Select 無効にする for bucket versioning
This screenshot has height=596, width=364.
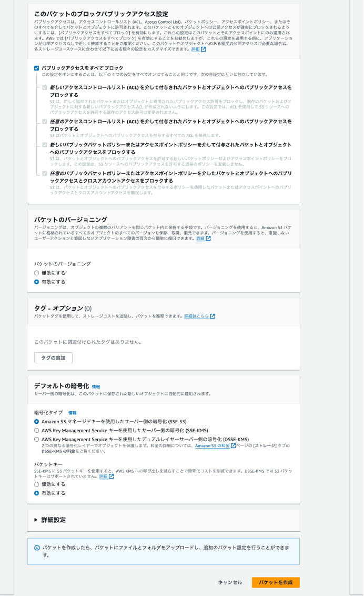pyautogui.click(x=36, y=273)
